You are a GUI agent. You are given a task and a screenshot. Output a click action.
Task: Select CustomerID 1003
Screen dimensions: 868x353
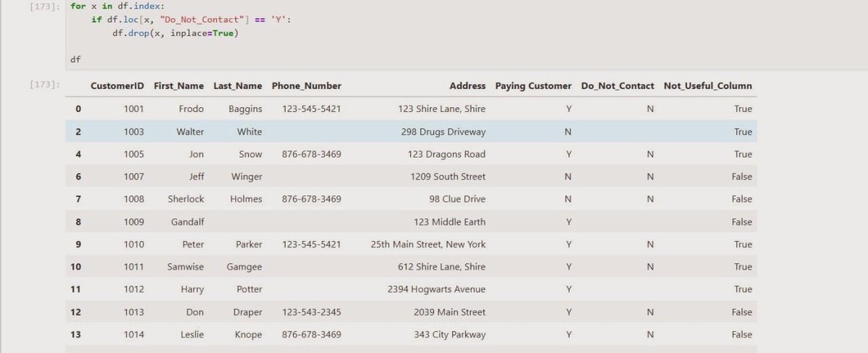pos(134,132)
